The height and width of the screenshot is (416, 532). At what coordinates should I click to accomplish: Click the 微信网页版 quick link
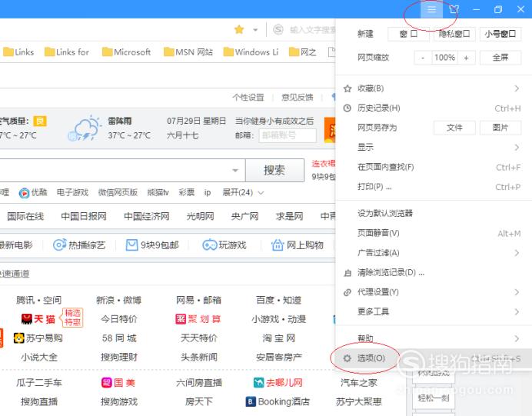pyautogui.click(x=118, y=193)
